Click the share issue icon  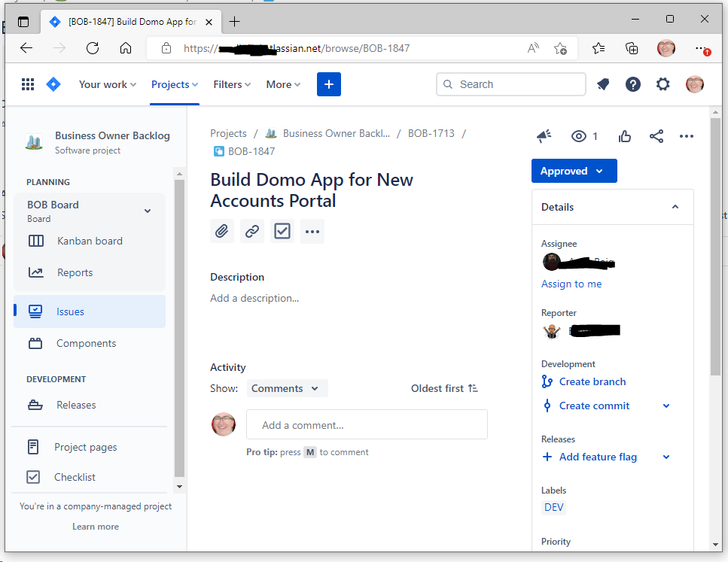[656, 136]
